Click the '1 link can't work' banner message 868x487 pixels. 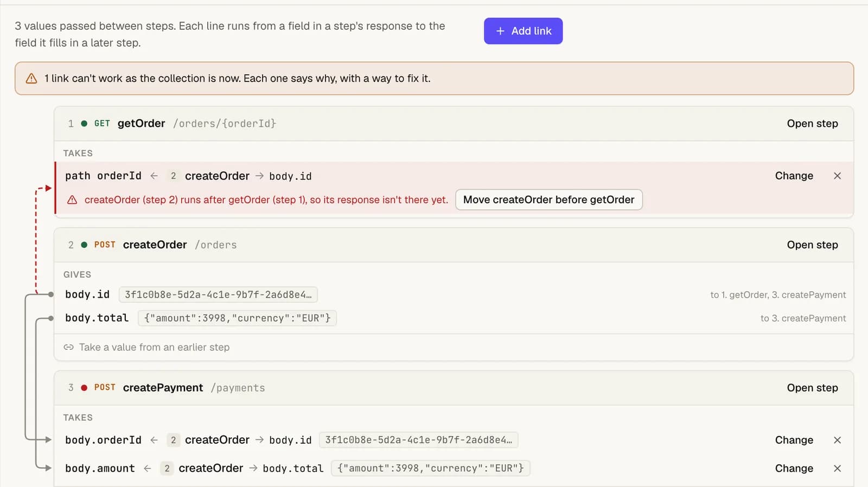point(238,79)
